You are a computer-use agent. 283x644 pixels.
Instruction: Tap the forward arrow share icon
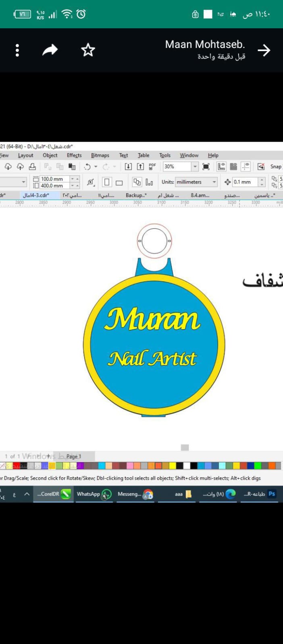[x=50, y=50]
